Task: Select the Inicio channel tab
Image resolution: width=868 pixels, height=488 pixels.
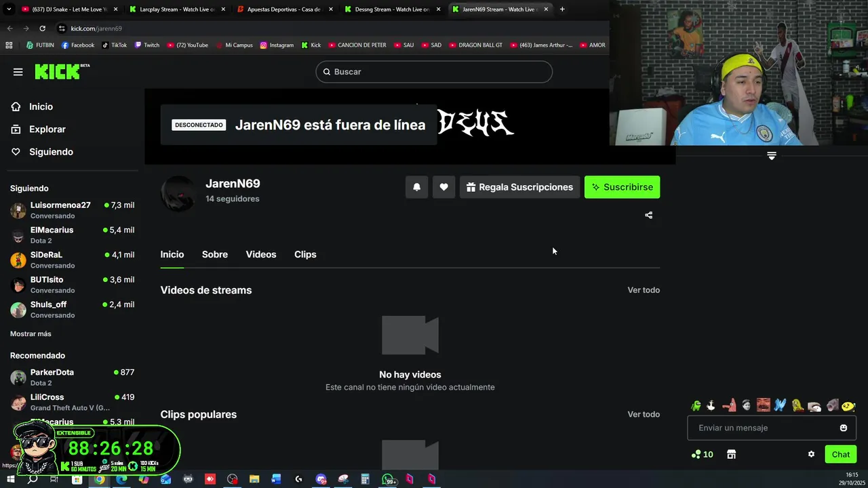Action: coord(172,254)
